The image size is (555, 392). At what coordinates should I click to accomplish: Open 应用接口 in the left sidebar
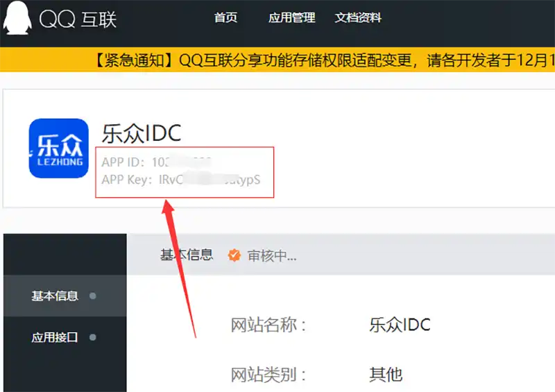point(55,338)
